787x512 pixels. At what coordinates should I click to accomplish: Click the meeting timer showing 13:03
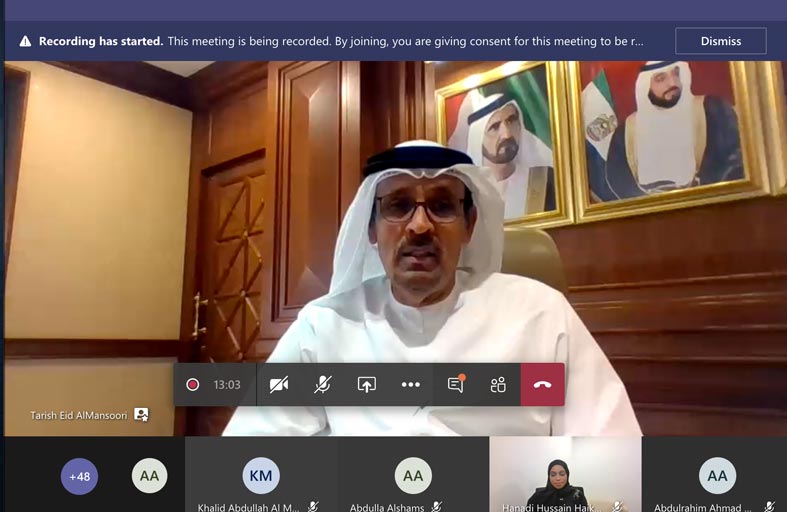[x=227, y=385]
